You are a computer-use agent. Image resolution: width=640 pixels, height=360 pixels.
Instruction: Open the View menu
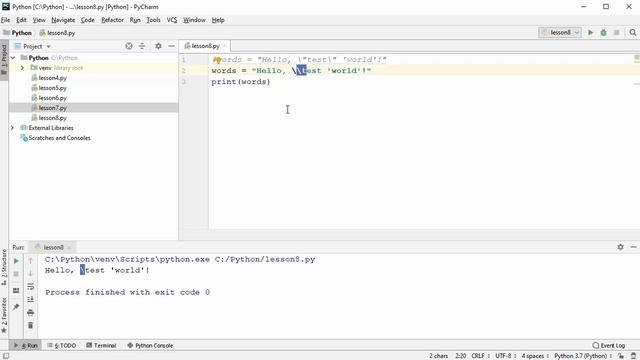(39, 20)
